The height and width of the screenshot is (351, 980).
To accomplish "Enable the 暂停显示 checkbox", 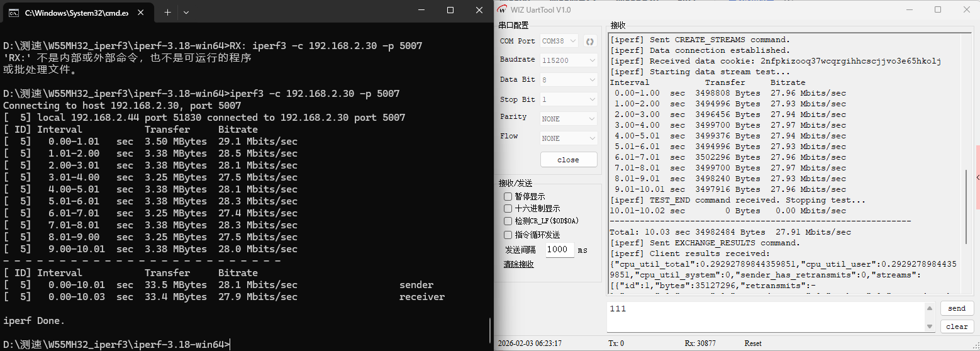I will [508, 197].
